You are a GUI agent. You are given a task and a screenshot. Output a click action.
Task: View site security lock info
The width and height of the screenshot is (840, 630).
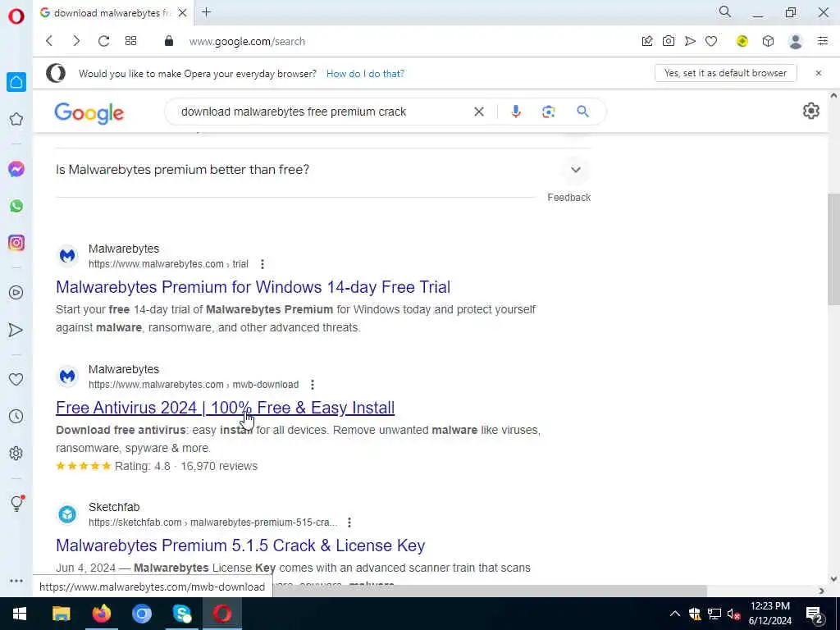(169, 41)
